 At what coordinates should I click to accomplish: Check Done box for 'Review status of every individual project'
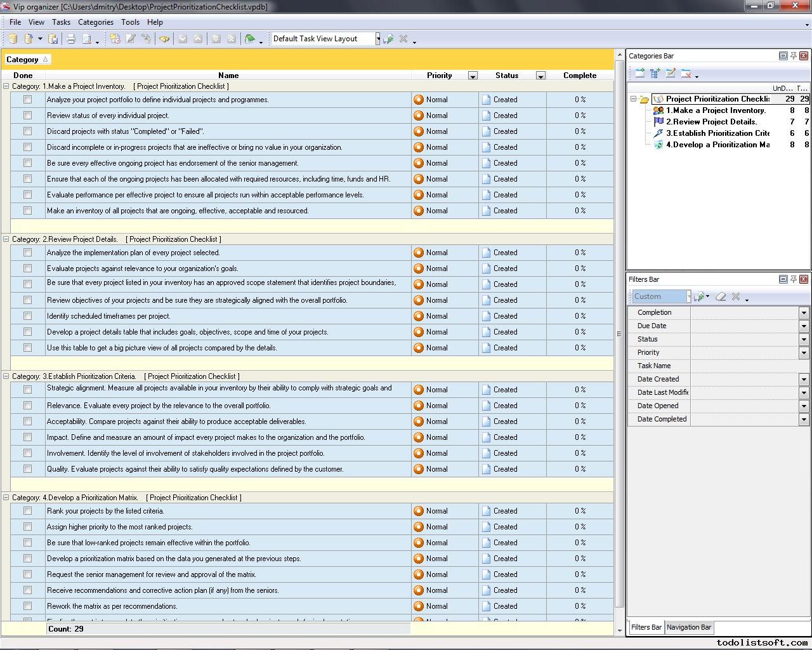click(x=27, y=116)
